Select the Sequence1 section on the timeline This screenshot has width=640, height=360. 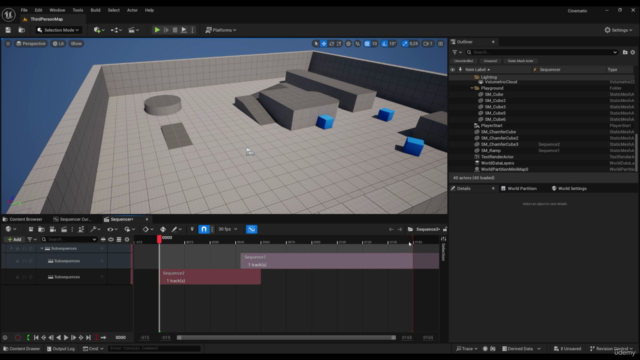coord(340,261)
